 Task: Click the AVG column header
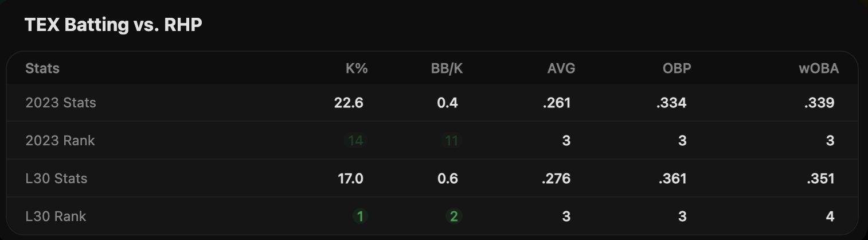tap(561, 69)
